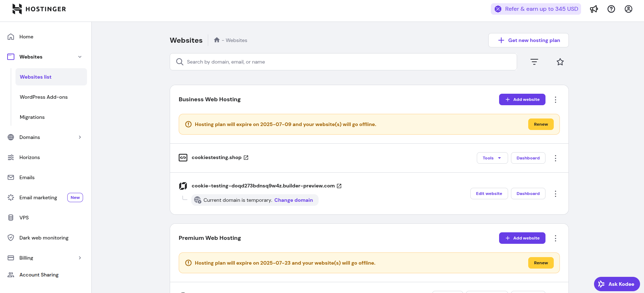The height and width of the screenshot is (293, 644).
Task: Go to Migrations in the sidebar
Action: [32, 117]
